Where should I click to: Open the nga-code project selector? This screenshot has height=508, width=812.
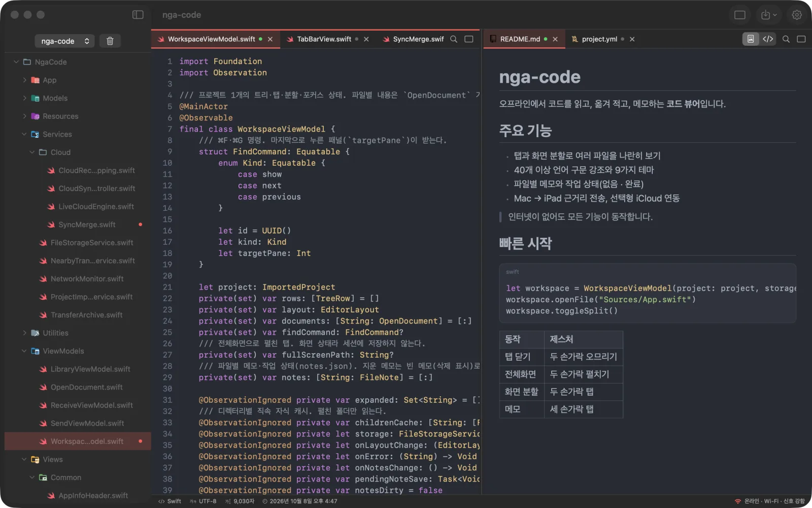(x=65, y=41)
